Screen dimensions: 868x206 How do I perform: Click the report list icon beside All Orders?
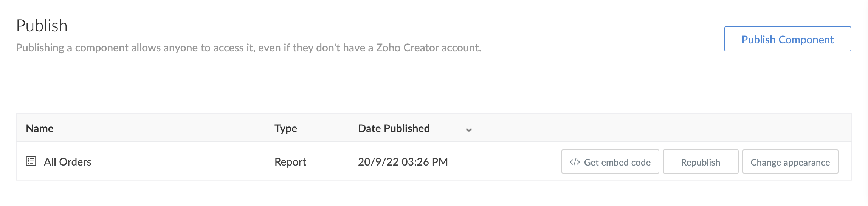point(31,161)
